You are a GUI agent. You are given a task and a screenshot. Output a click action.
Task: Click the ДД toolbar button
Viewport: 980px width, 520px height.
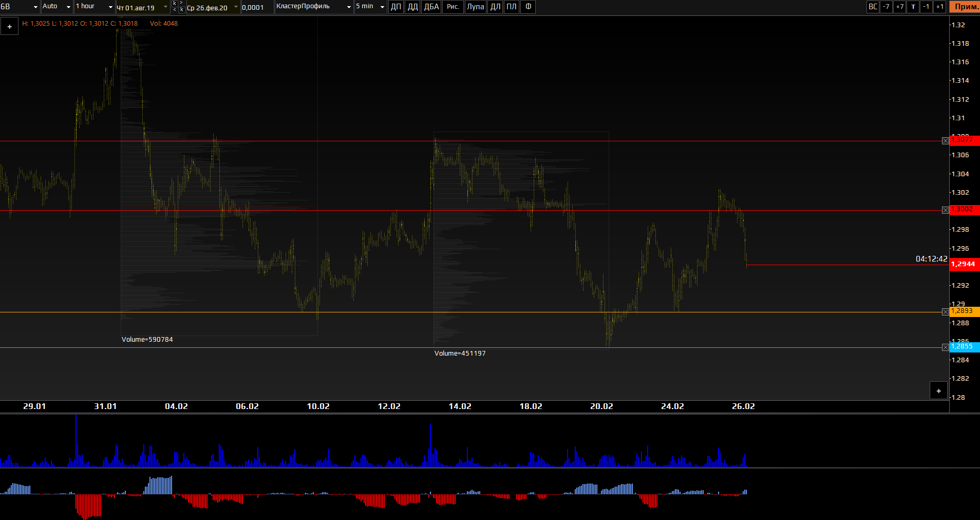412,7
